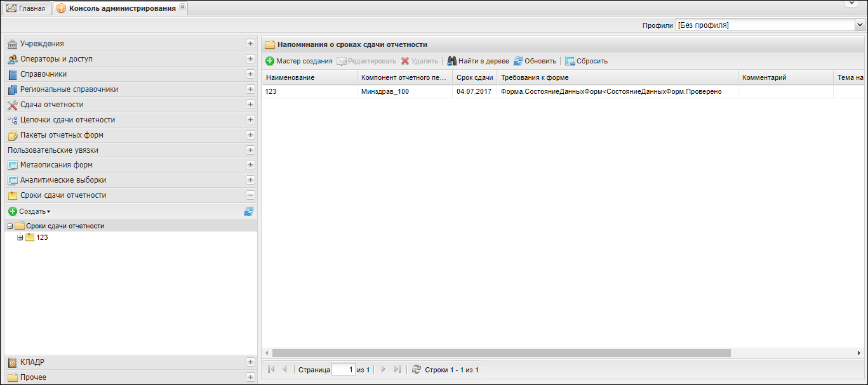Click the Обновить refresh toolbar icon

pyautogui.click(x=518, y=62)
